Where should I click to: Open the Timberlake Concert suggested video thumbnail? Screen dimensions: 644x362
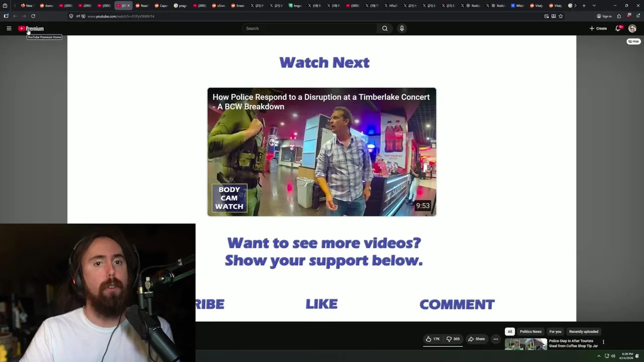tap(322, 152)
